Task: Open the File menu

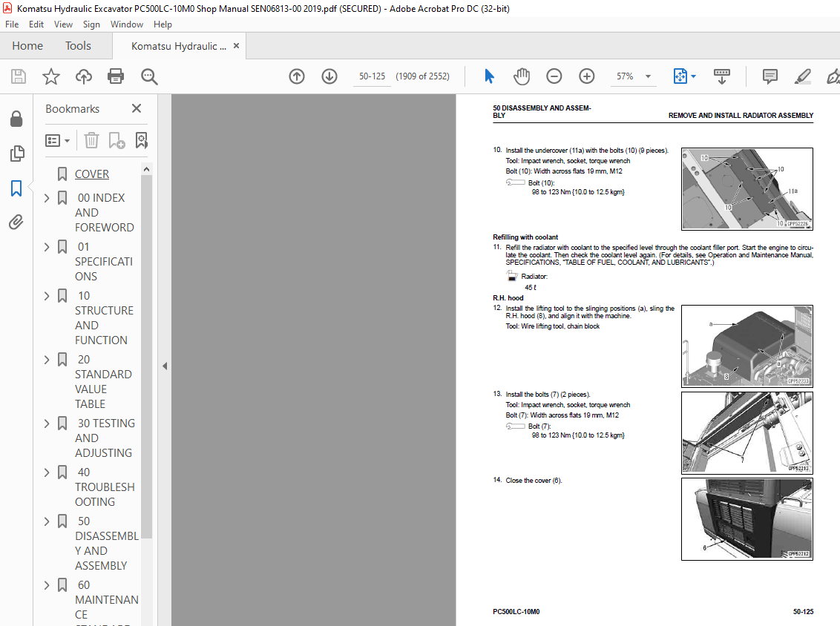Action: (x=12, y=24)
